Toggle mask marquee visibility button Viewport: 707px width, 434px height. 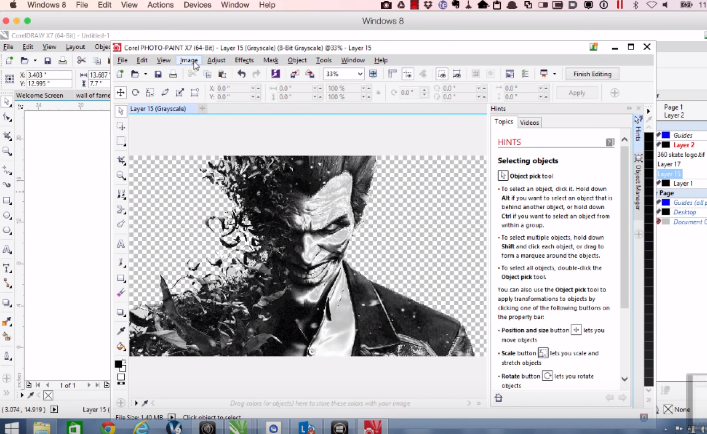(x=442, y=74)
